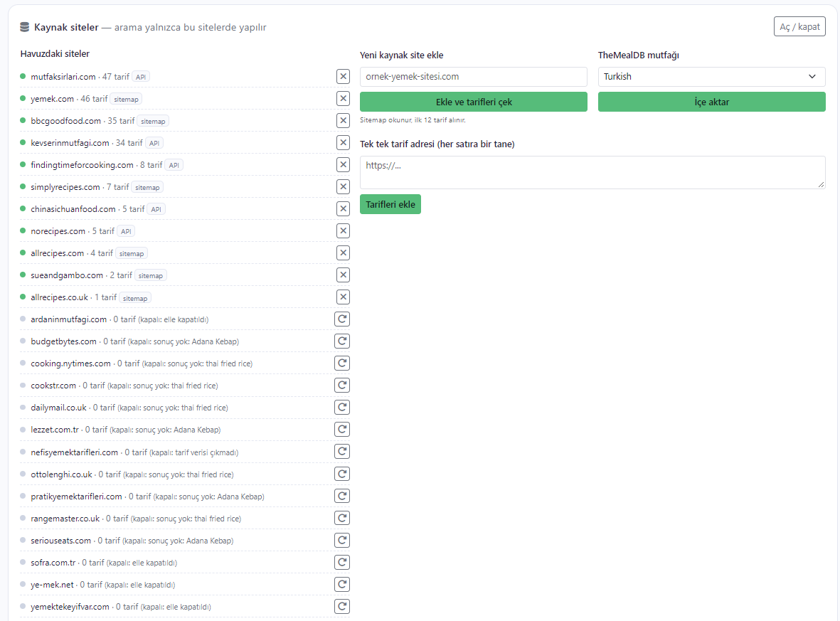Reactivate seriouseats.com source site
This screenshot has width=840, height=621.
(x=342, y=540)
